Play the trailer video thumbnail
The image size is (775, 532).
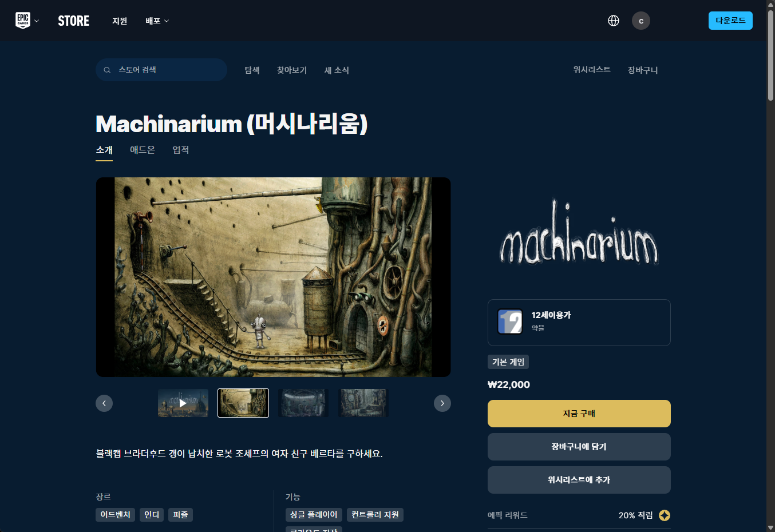coord(183,403)
